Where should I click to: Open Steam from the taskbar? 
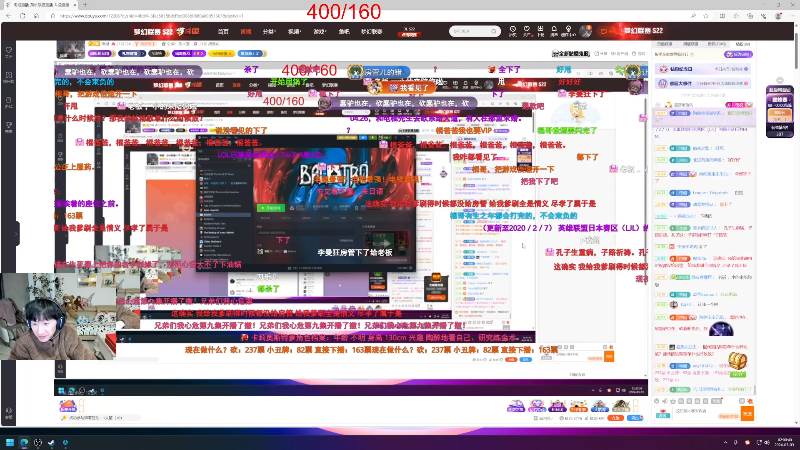52,442
